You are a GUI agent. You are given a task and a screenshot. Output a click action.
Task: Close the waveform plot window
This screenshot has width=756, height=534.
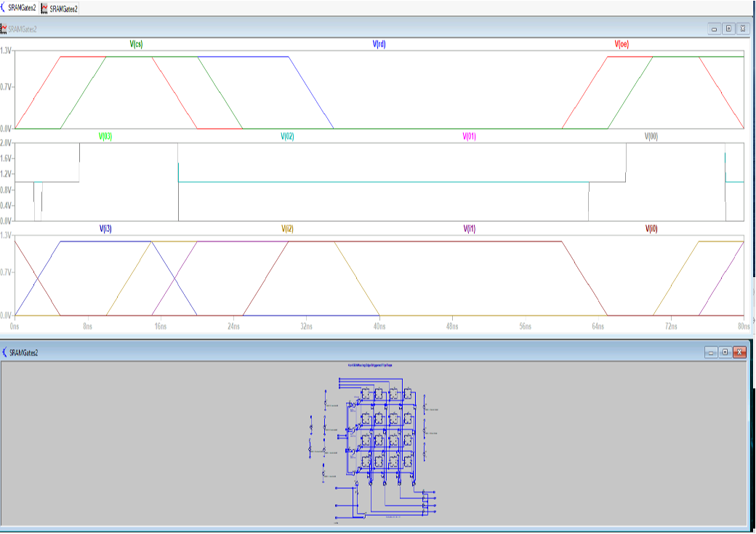(742, 28)
